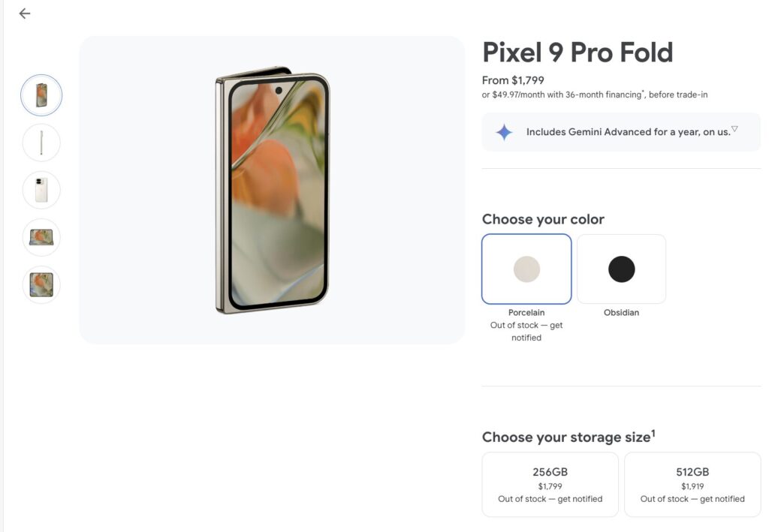Click Porcelain's out of stock notify text
This screenshot has height=532, width=769.
(526, 332)
